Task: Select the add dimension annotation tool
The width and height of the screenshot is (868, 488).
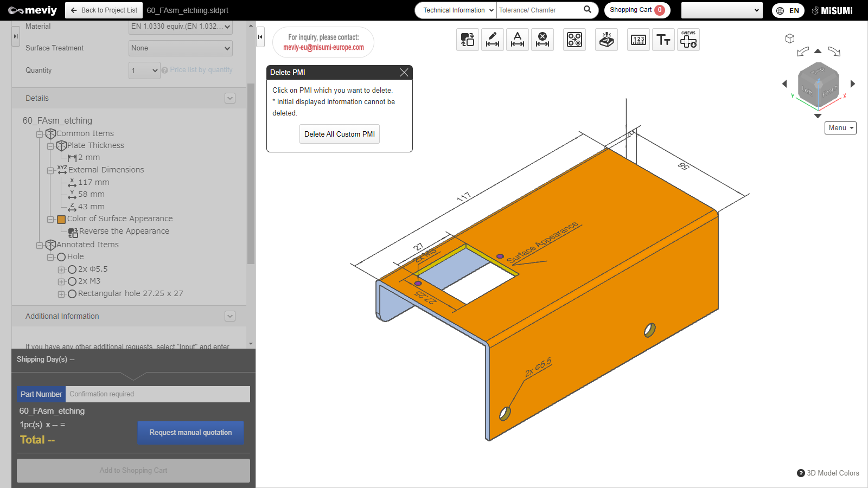Action: pyautogui.click(x=518, y=40)
